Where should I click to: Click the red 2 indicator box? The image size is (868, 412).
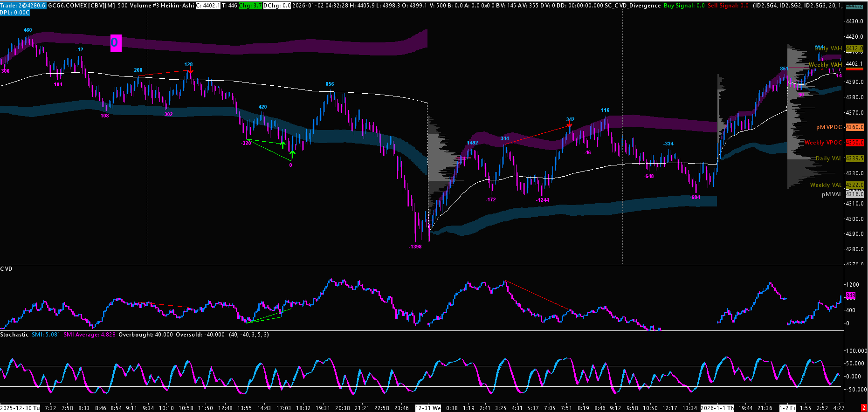tap(863, 408)
